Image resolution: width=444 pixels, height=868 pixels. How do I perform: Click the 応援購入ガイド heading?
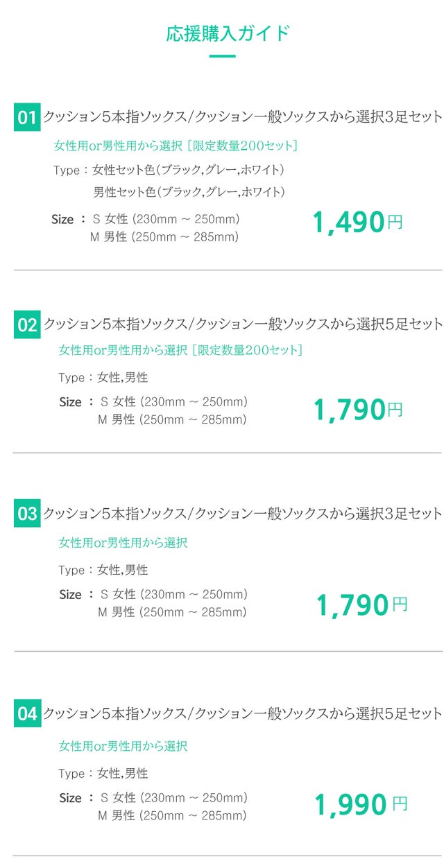(x=228, y=33)
